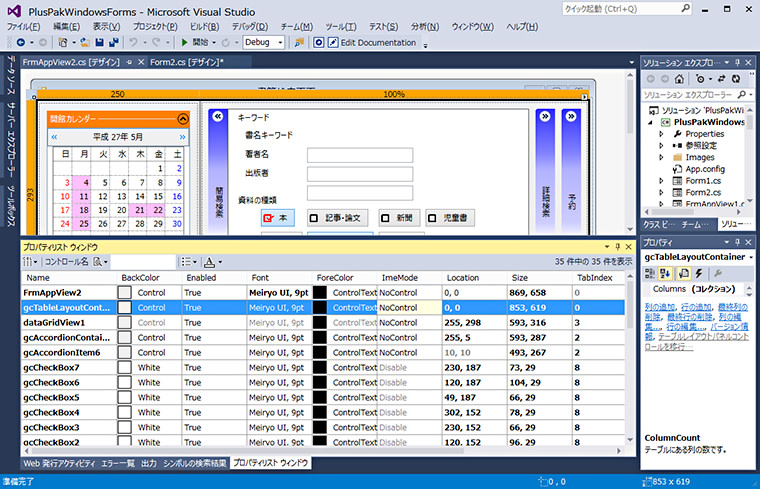Click the Solution Explorer sync icon
The height and width of the screenshot is (489, 760).
pos(722,79)
